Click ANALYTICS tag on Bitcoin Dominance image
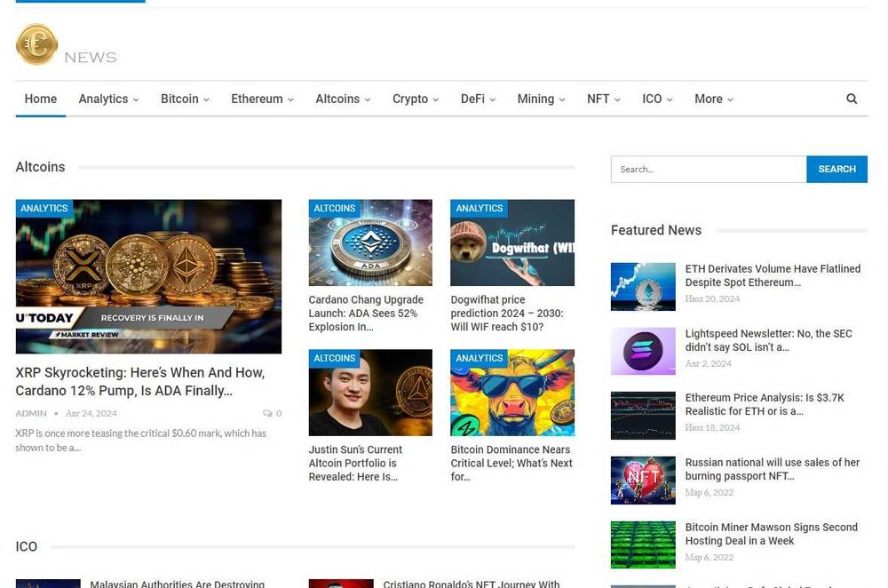The width and height of the screenshot is (888, 588). tap(480, 358)
